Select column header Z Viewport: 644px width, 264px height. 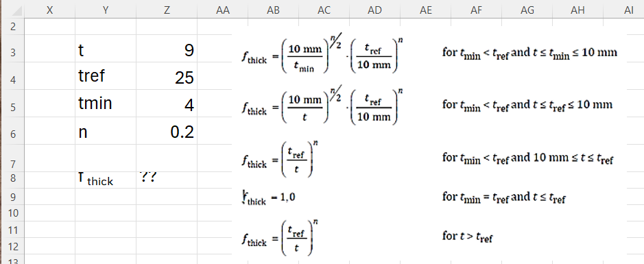point(167,10)
